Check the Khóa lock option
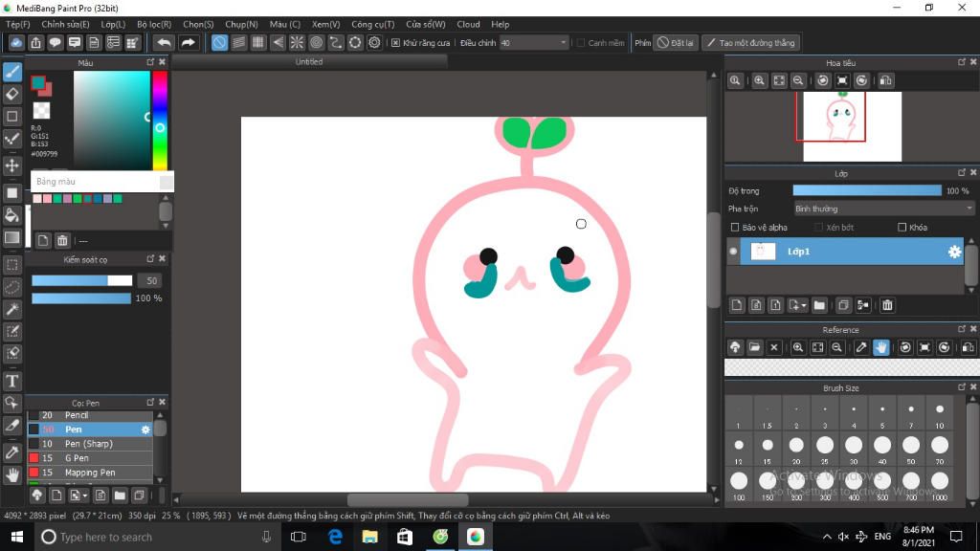Viewport: 980px width, 551px height. [x=902, y=228]
